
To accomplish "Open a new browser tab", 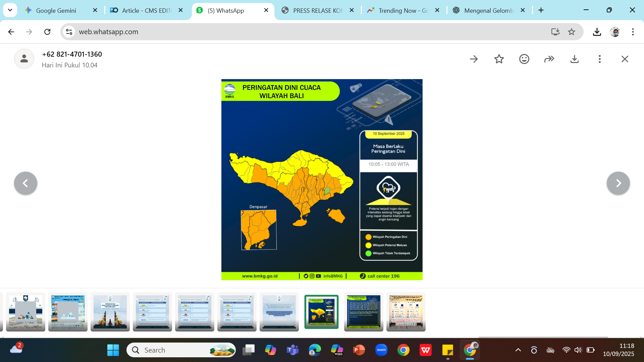I will coord(541,10).
